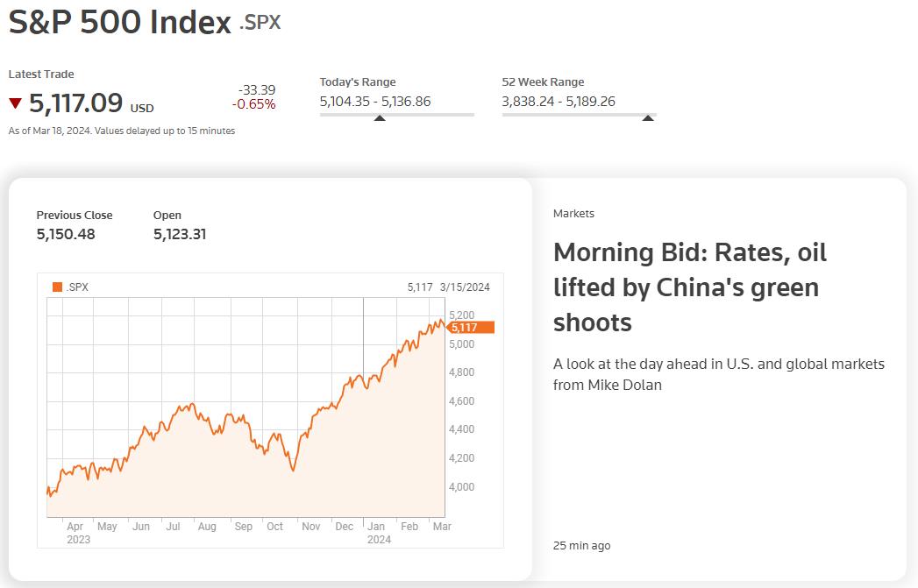The height and width of the screenshot is (588, 918).
Task: Select the Apr 2023 label on chart axis
Action: pyautogui.click(x=77, y=533)
